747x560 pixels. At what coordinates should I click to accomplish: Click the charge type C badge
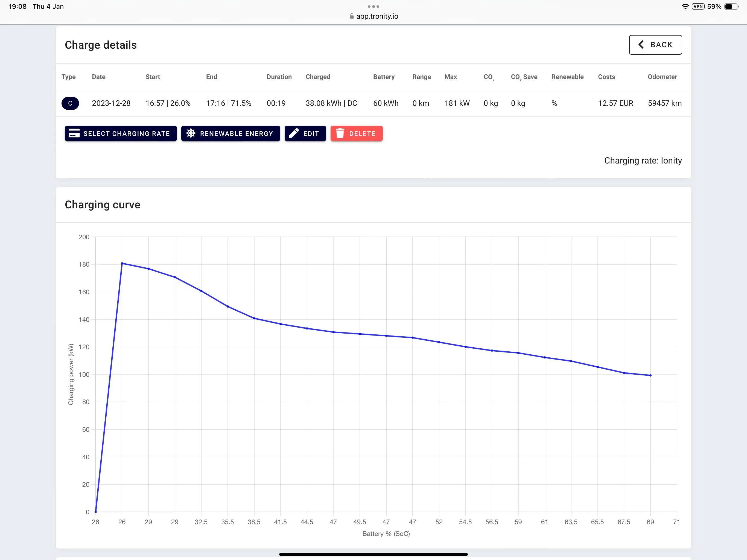coord(70,103)
